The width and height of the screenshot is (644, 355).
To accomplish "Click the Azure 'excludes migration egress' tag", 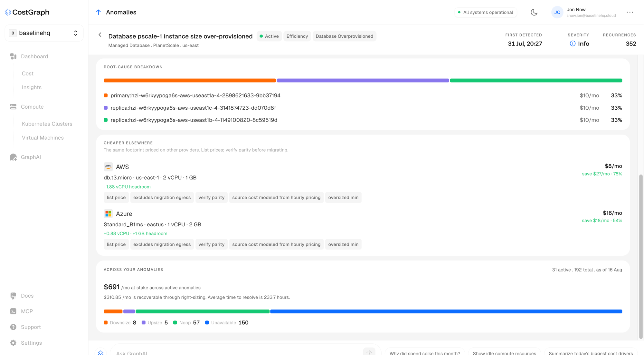I will (162, 244).
